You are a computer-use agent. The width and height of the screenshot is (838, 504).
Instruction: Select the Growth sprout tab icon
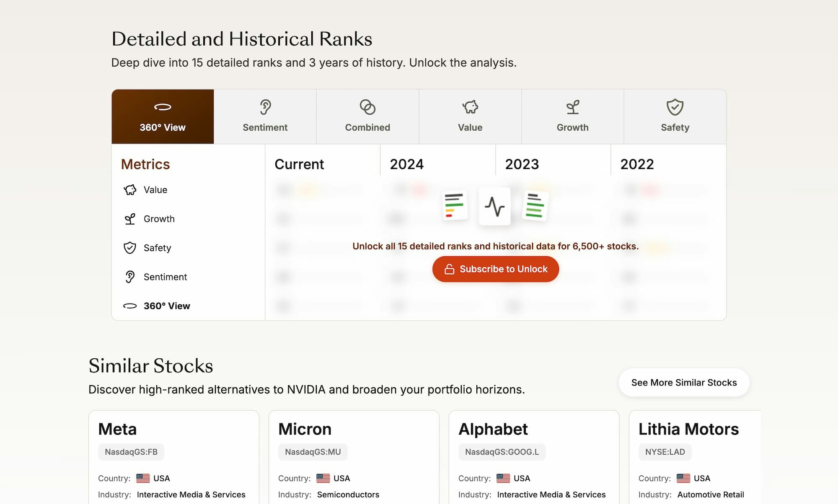572,108
